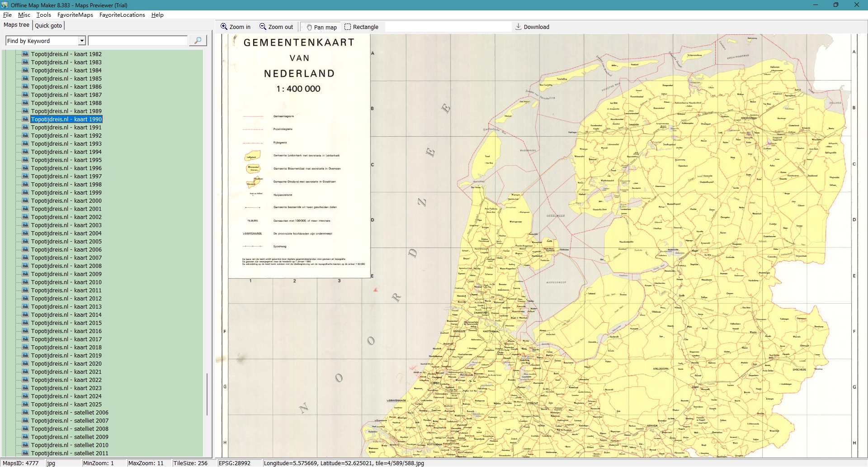The image size is (868, 467).
Task: Select Topotijdreis.nl - kaart 2000
Action: point(66,201)
